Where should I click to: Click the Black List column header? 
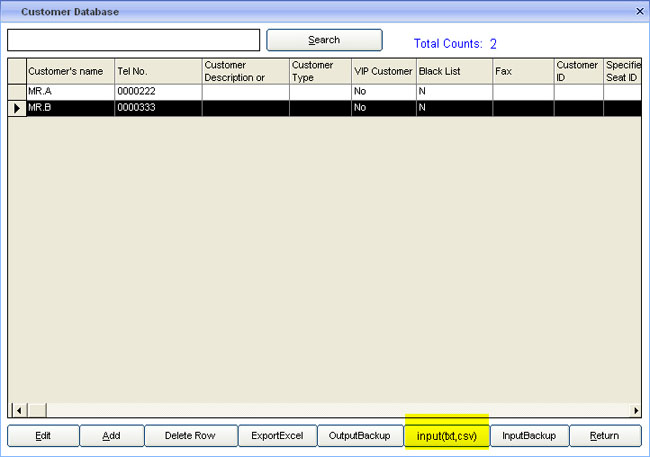453,71
